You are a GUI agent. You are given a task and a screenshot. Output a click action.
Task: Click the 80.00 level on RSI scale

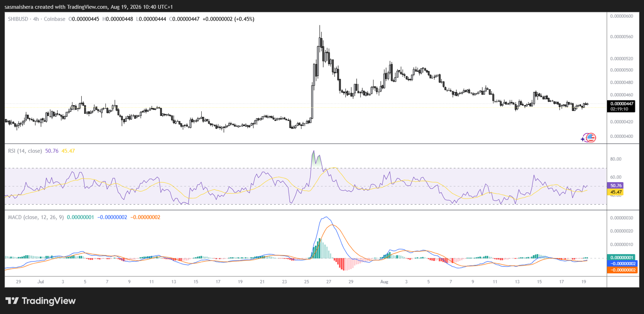click(616, 159)
